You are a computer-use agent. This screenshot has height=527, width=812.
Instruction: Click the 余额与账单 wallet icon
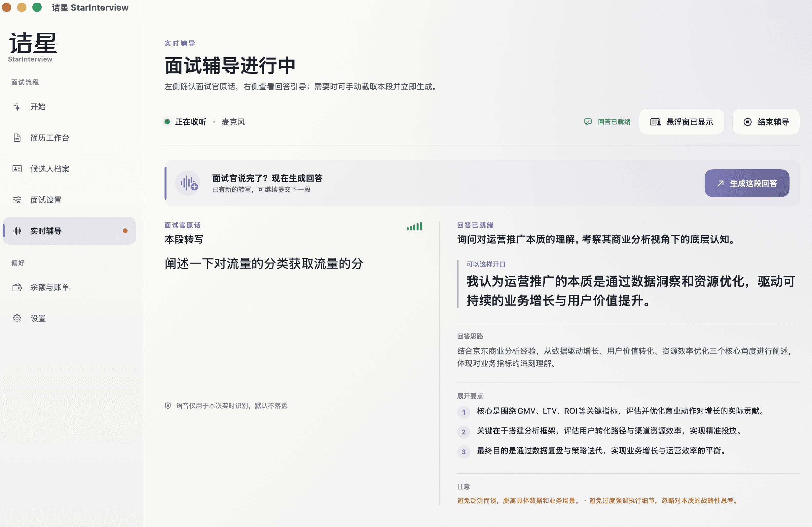click(x=17, y=287)
